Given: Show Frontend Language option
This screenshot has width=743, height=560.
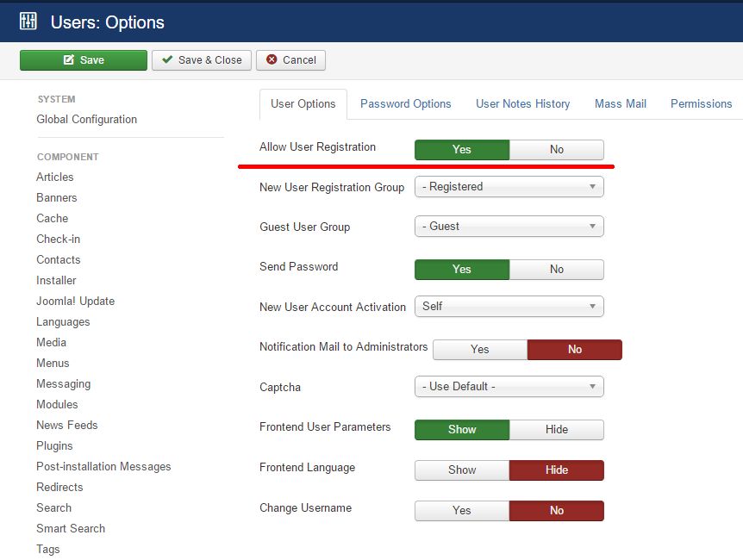Looking at the screenshot, I should pyautogui.click(x=462, y=470).
